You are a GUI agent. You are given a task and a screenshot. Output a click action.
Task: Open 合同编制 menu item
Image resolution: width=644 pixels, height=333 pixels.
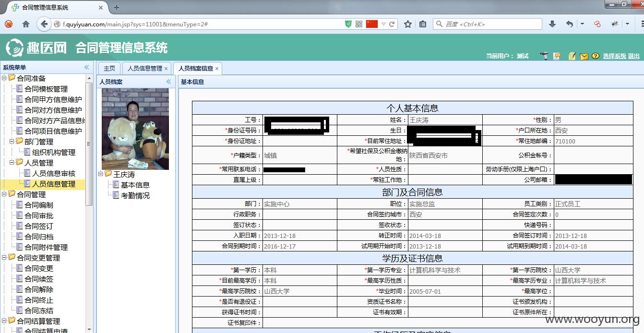pyautogui.click(x=39, y=205)
